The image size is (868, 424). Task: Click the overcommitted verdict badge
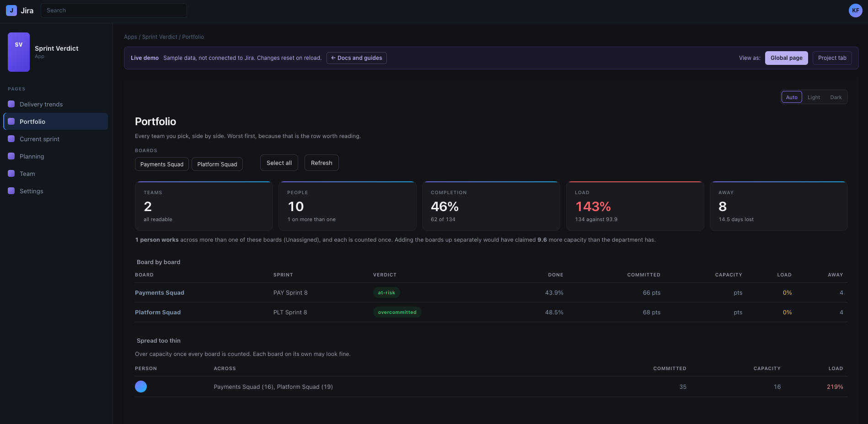pyautogui.click(x=397, y=312)
